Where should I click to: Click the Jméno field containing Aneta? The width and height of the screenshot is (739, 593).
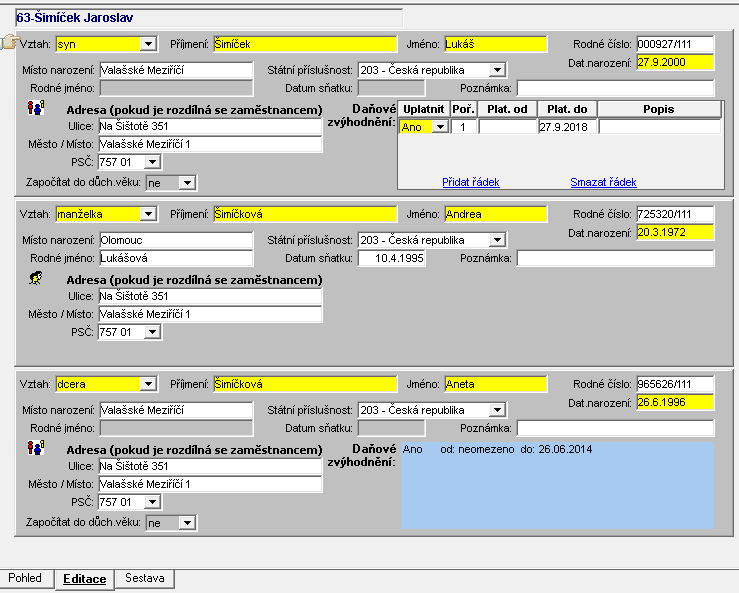pyautogui.click(x=495, y=385)
